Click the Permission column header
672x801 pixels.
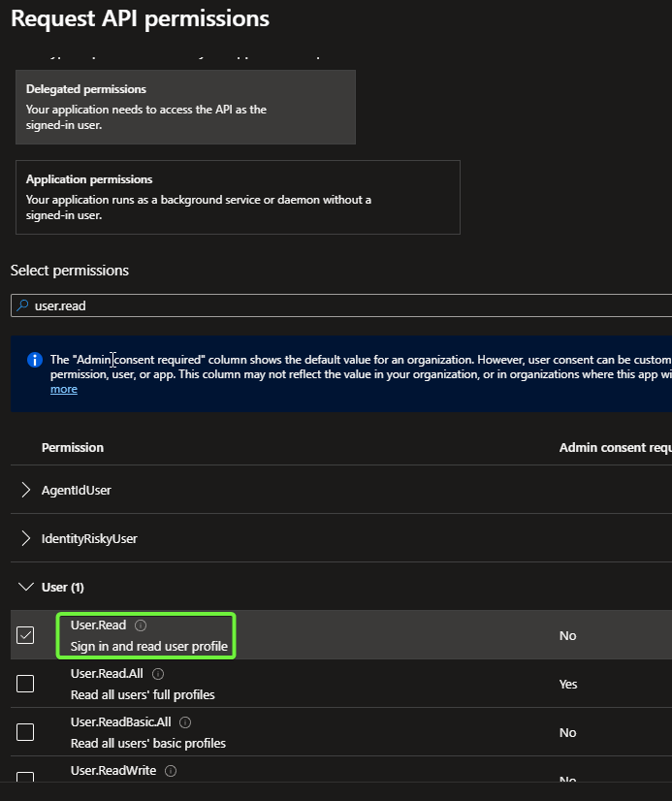[73, 447]
